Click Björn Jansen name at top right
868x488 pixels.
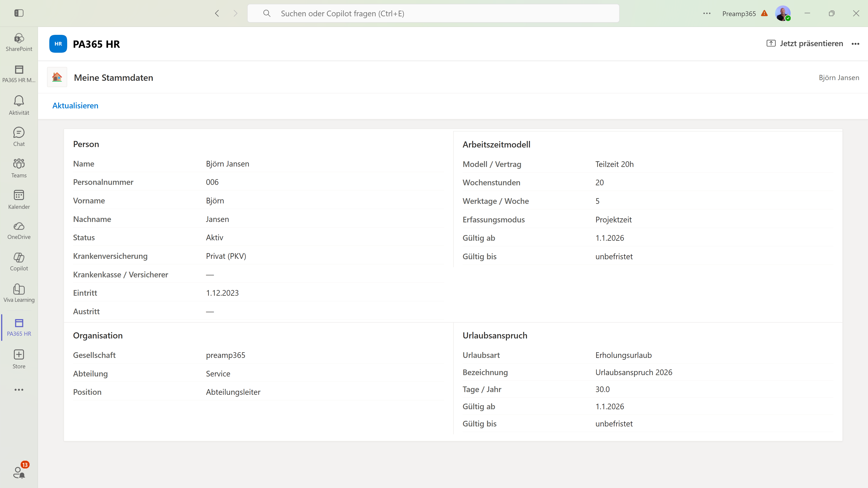tap(839, 78)
